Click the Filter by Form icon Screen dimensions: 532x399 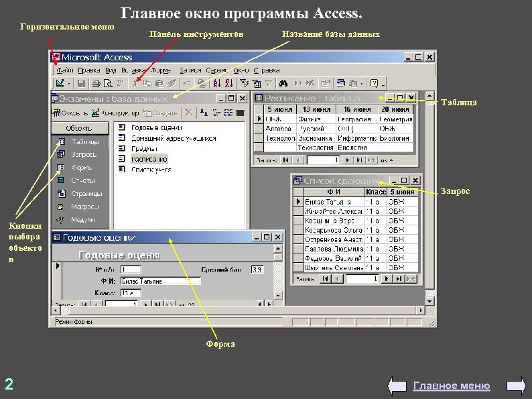point(257,83)
